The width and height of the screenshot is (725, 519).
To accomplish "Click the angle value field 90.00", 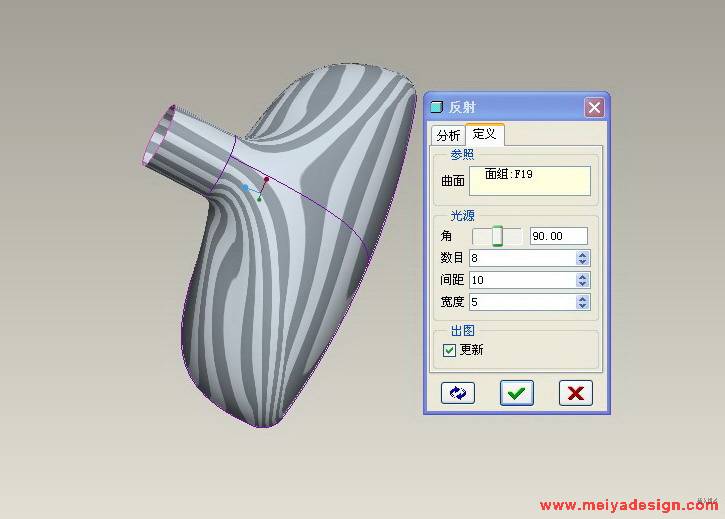I will tap(559, 236).
